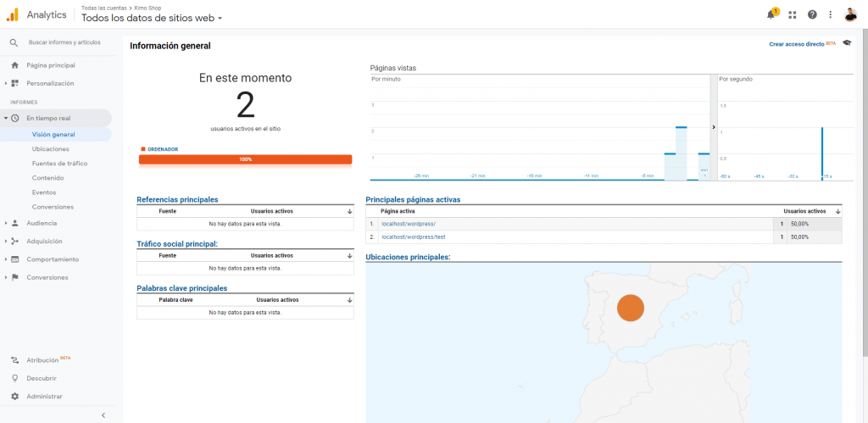
Task: Click the orange circle on the Spain map
Action: click(x=631, y=308)
